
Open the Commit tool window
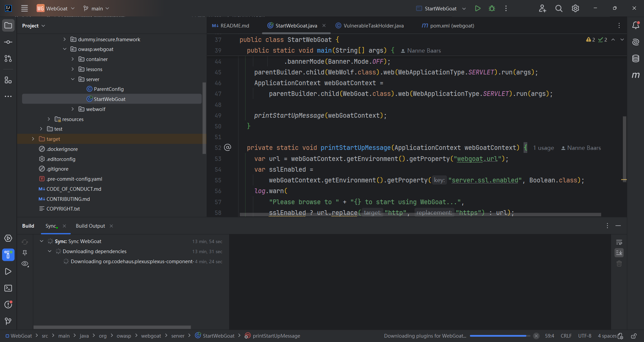point(8,42)
